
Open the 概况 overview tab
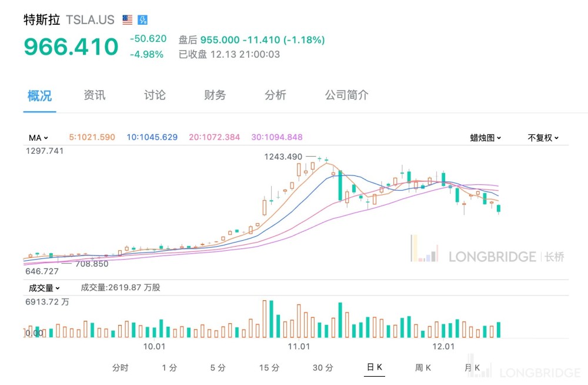click(x=40, y=95)
